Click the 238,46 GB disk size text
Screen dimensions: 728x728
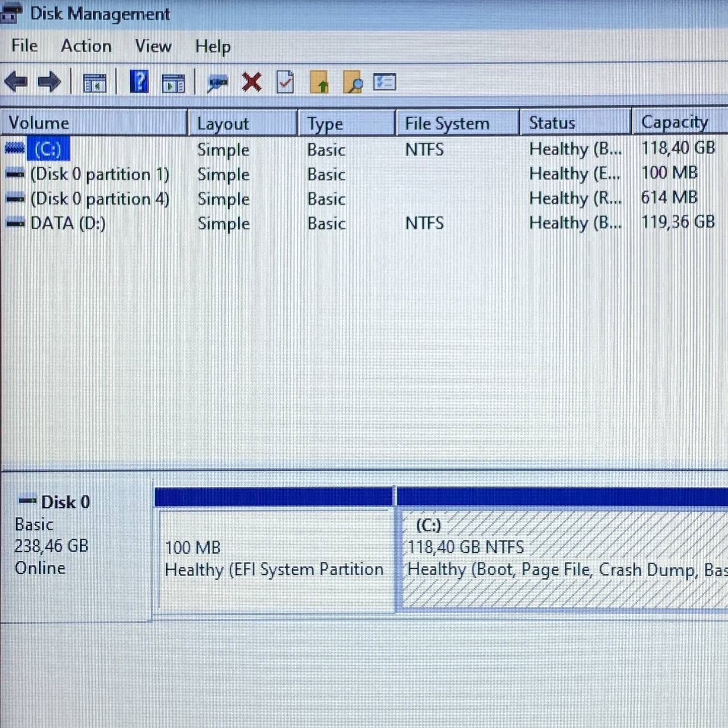51,546
